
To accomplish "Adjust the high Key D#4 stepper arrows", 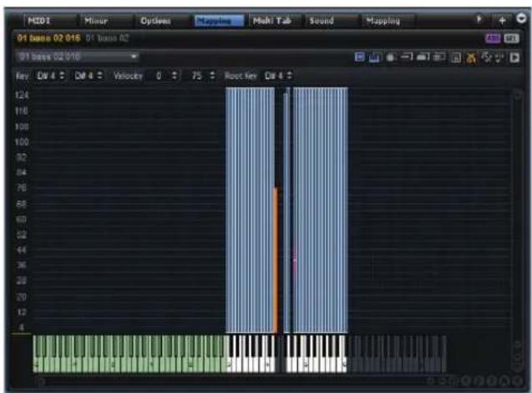I will (99, 75).
